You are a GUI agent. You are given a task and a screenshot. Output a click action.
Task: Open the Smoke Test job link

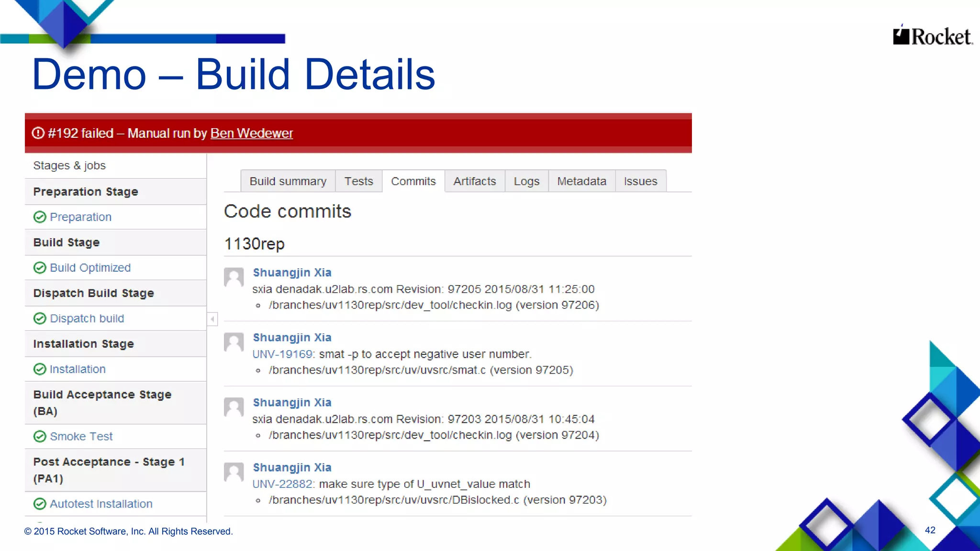[x=81, y=437]
